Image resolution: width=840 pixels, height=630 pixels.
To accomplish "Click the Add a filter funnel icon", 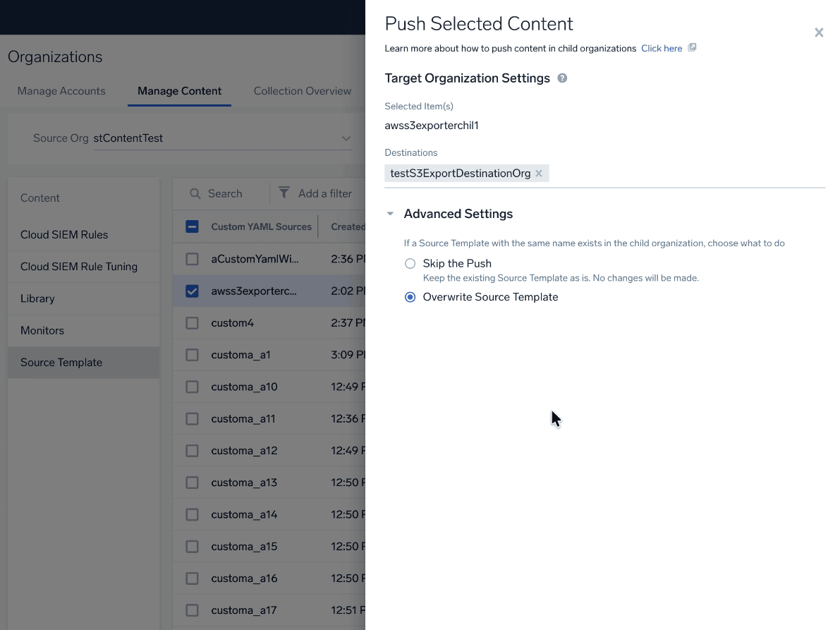I will tap(284, 193).
